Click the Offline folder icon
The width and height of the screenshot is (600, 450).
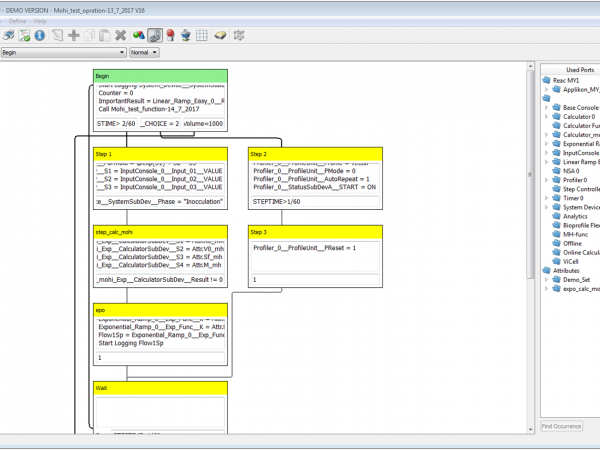tap(556, 243)
